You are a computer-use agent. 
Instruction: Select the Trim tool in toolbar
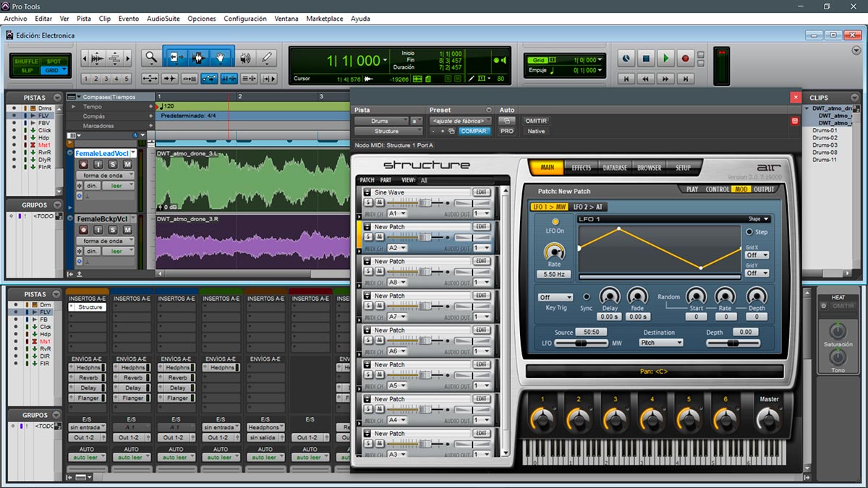[x=176, y=58]
